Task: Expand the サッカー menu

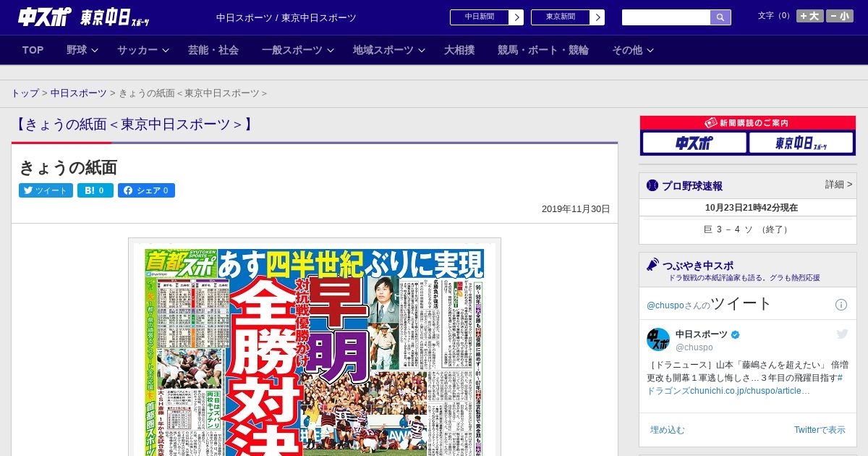Action: tap(143, 50)
